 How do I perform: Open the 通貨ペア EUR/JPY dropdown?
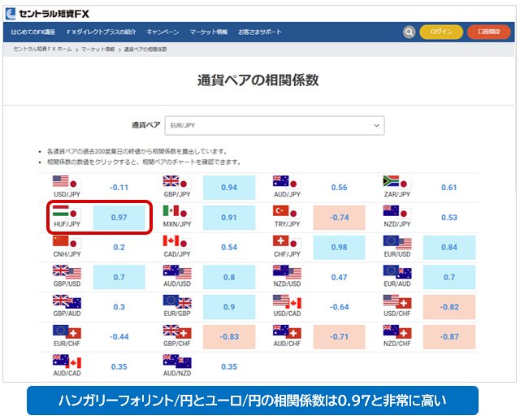click(274, 125)
